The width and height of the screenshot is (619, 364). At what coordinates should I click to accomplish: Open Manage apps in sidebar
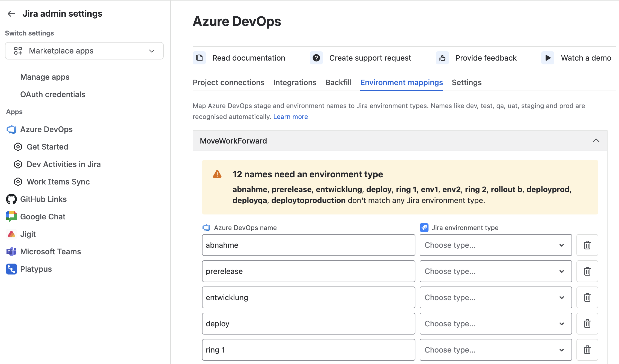tap(45, 77)
